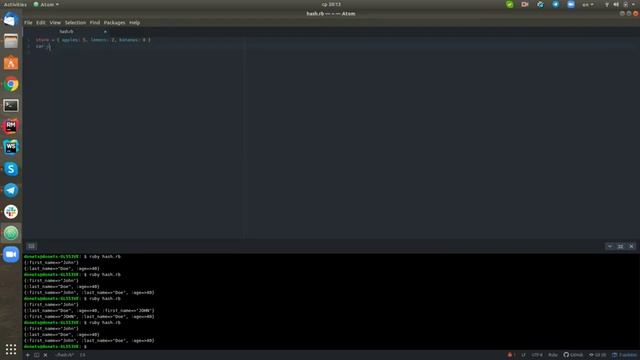Click the Zoom tray icon
This screenshot has height=360, width=640.
point(571,4)
